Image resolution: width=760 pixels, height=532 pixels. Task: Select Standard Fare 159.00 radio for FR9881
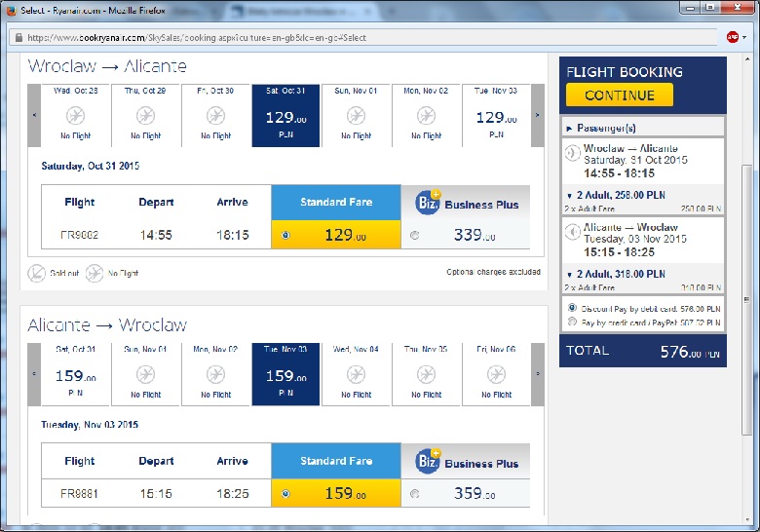click(285, 494)
